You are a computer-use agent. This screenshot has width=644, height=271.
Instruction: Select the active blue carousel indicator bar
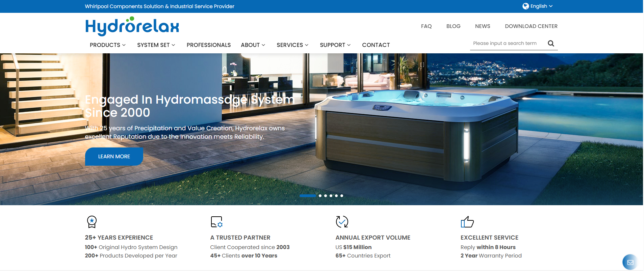308,196
